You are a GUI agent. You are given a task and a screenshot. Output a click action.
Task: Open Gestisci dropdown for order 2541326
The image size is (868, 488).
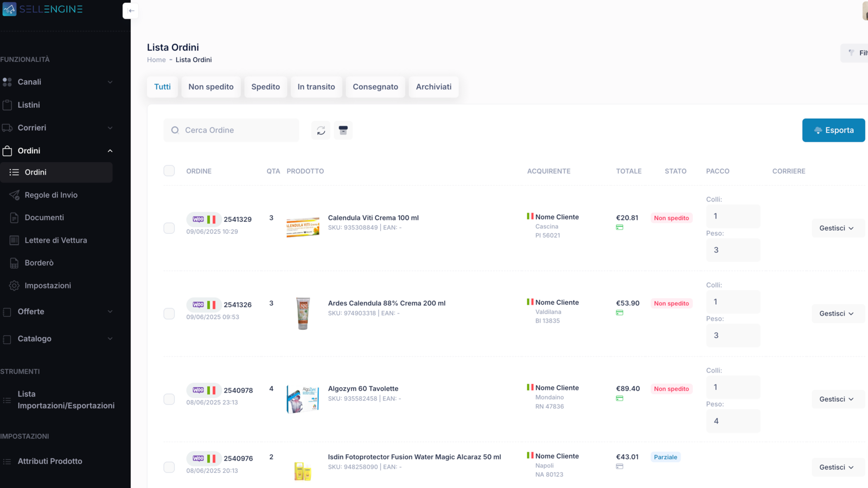click(837, 314)
